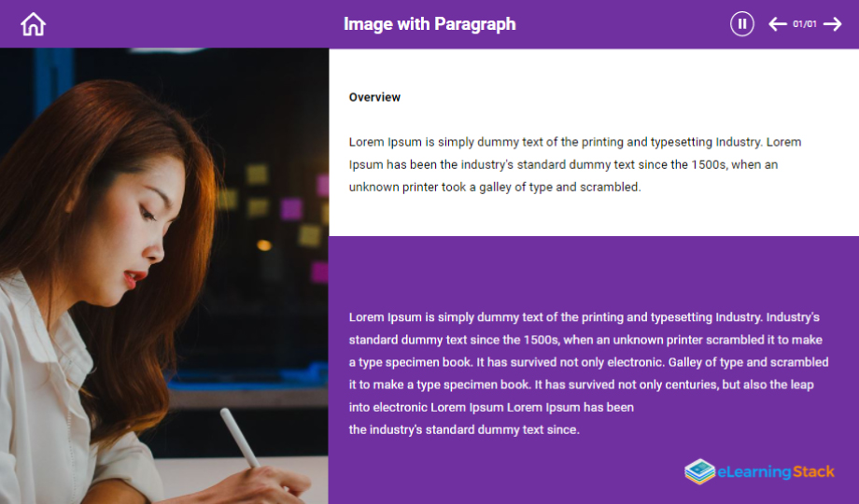Screen dimensions: 859x504
Task: Click the line 'into electronic Lorem Ipsum'
Action: click(x=491, y=407)
